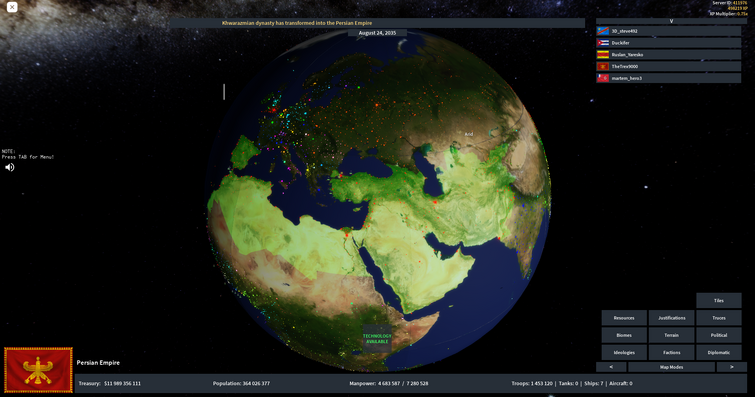The image size is (755, 397).
Task: Click the Technology Available notification
Action: click(377, 339)
